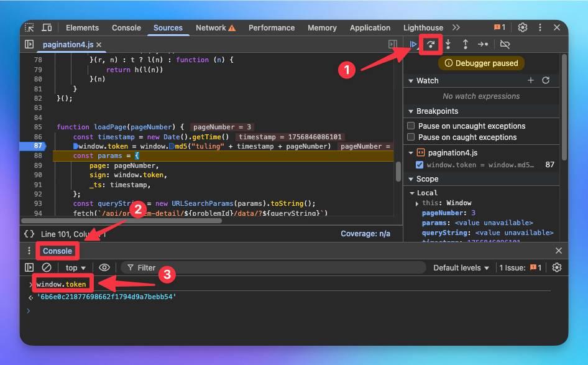
Task: Open the top JavaScript context dropdown
Action: click(75, 268)
